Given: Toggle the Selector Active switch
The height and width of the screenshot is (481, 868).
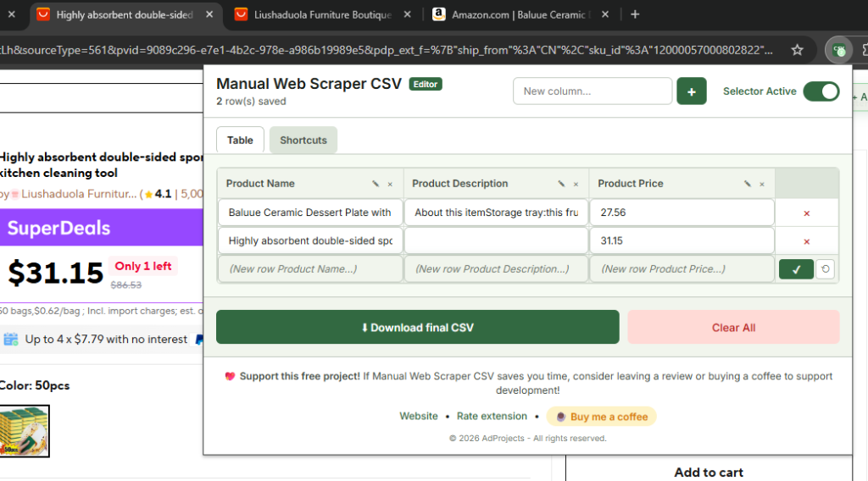Looking at the screenshot, I should click(x=821, y=91).
